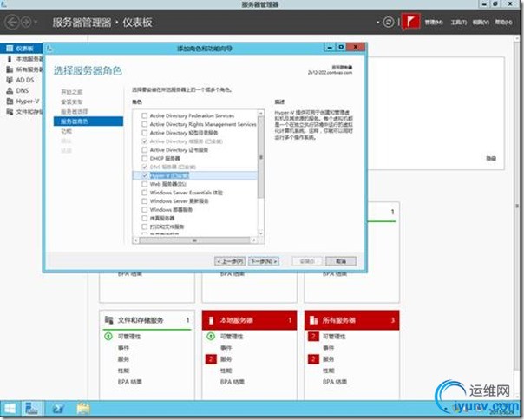
Task: Check Windows Server update services checkbox
Action: click(144, 201)
